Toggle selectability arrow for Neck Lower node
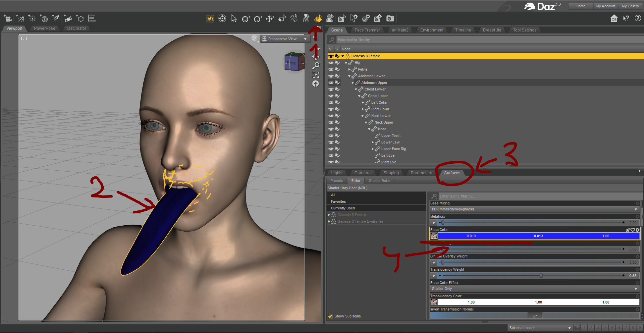This screenshot has height=333, width=644. tap(338, 116)
